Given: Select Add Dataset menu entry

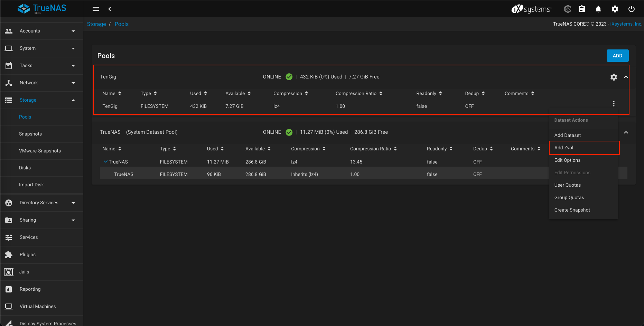Looking at the screenshot, I should coord(567,135).
